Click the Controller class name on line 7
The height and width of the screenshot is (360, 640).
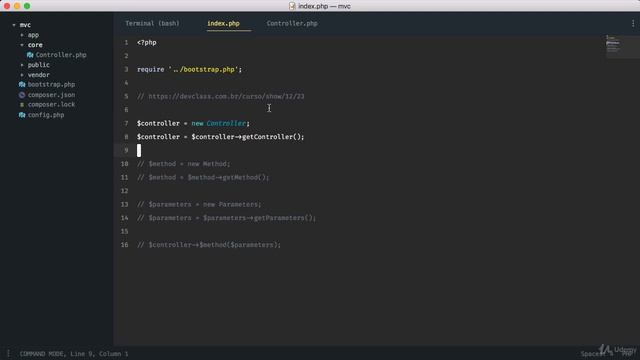pos(226,123)
